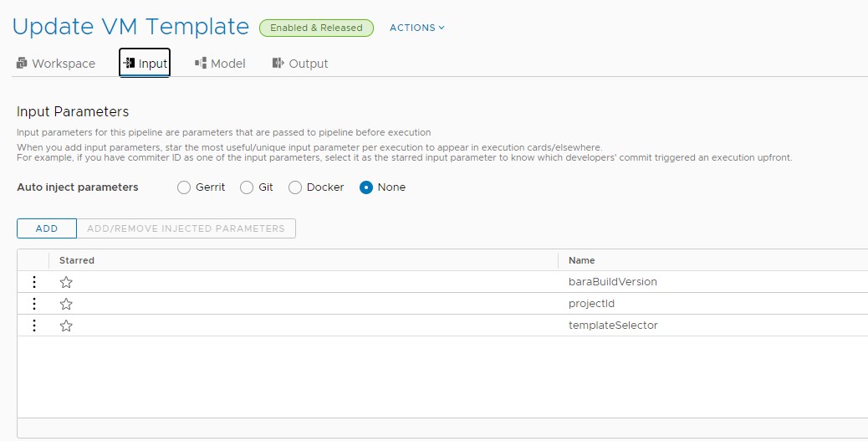This screenshot has width=868, height=441.
Task: Click the ADD button
Action: [47, 228]
